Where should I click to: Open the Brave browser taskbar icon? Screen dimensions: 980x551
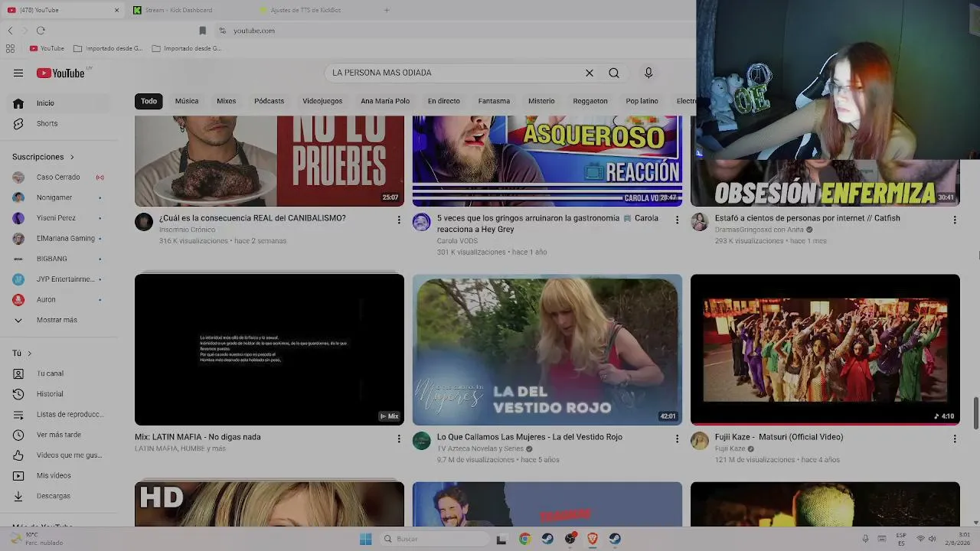[x=592, y=539]
